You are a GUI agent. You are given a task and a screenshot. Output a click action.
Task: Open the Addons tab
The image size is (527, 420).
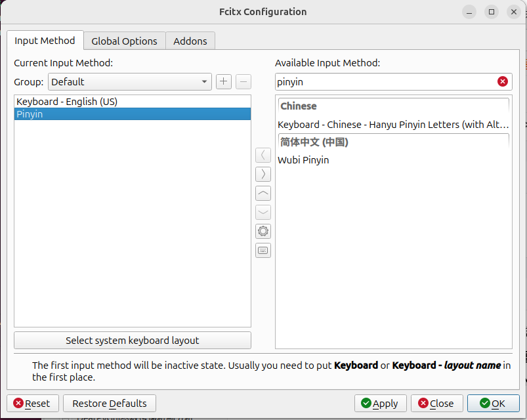click(x=190, y=41)
